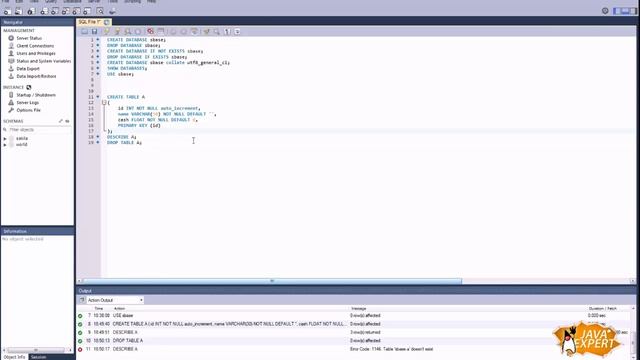Viewport: 640px width, 360px height.
Task: Rollback transaction editor toolbar icon
Action: (184, 31)
